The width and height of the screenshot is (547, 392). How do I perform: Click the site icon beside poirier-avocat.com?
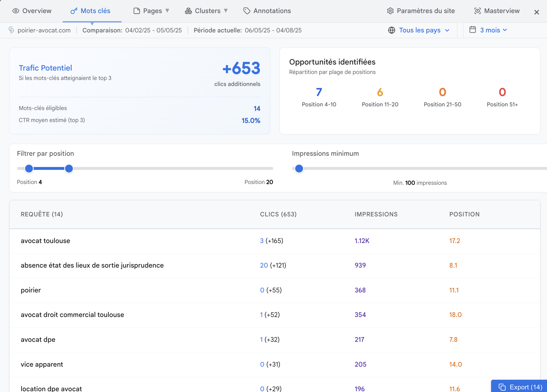pos(11,30)
